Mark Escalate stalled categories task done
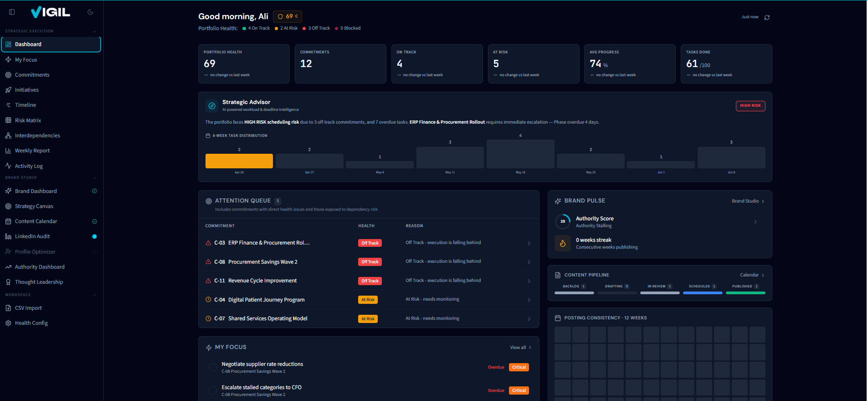 point(212,391)
